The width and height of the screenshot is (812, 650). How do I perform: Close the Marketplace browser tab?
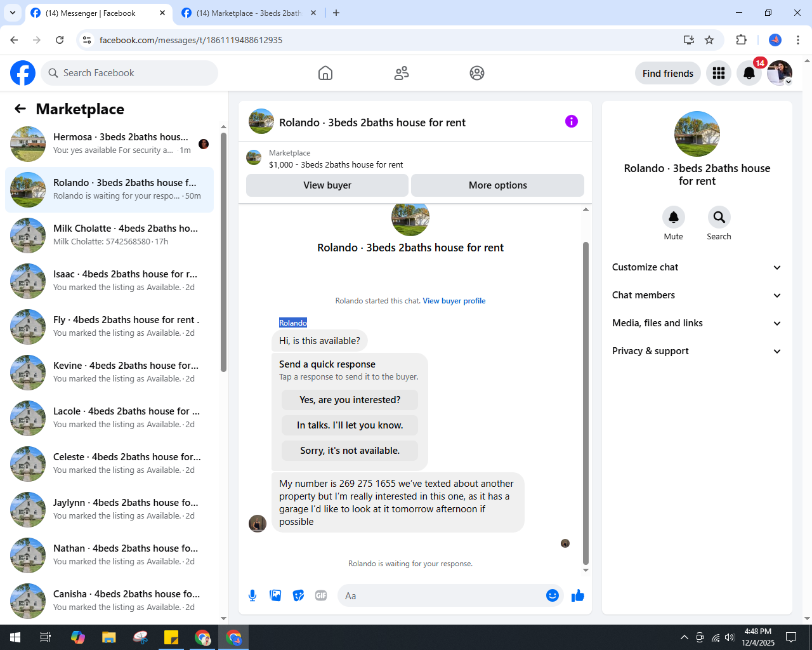[x=313, y=13]
